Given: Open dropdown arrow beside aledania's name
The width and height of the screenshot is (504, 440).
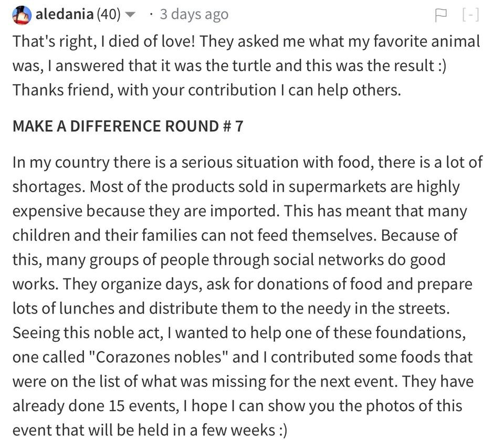Looking at the screenshot, I should (x=131, y=15).
